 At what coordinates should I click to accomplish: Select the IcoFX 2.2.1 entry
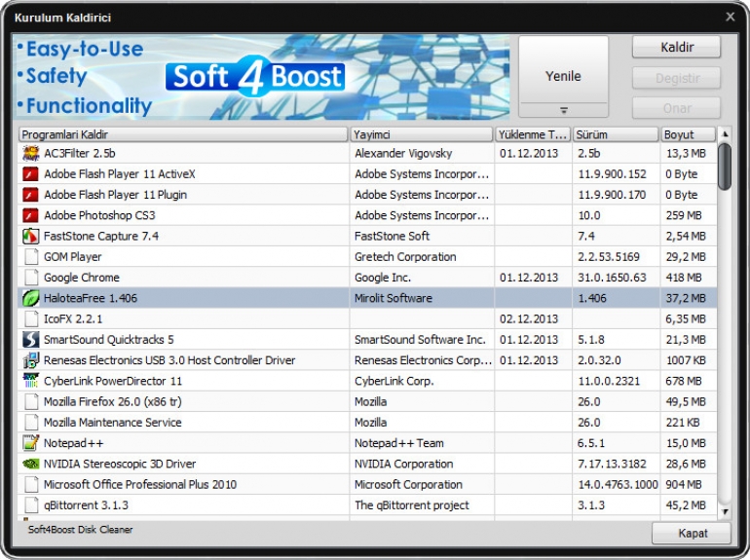click(73, 318)
